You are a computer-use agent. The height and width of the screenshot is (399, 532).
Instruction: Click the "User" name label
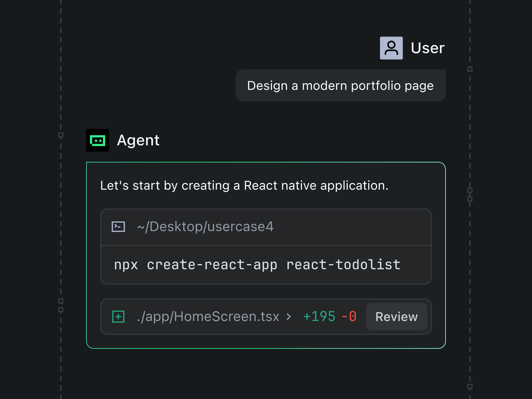click(x=428, y=48)
